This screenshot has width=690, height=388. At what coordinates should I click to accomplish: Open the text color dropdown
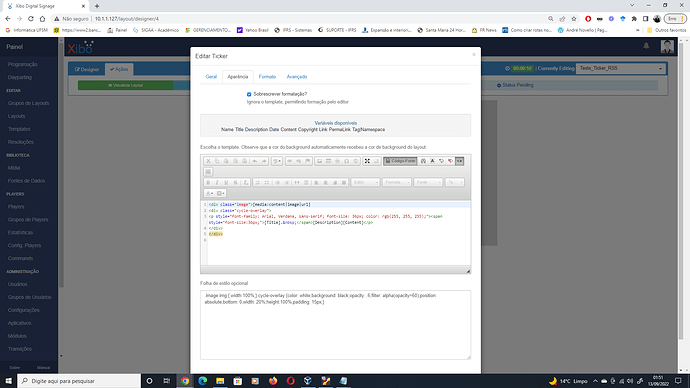coord(209,193)
